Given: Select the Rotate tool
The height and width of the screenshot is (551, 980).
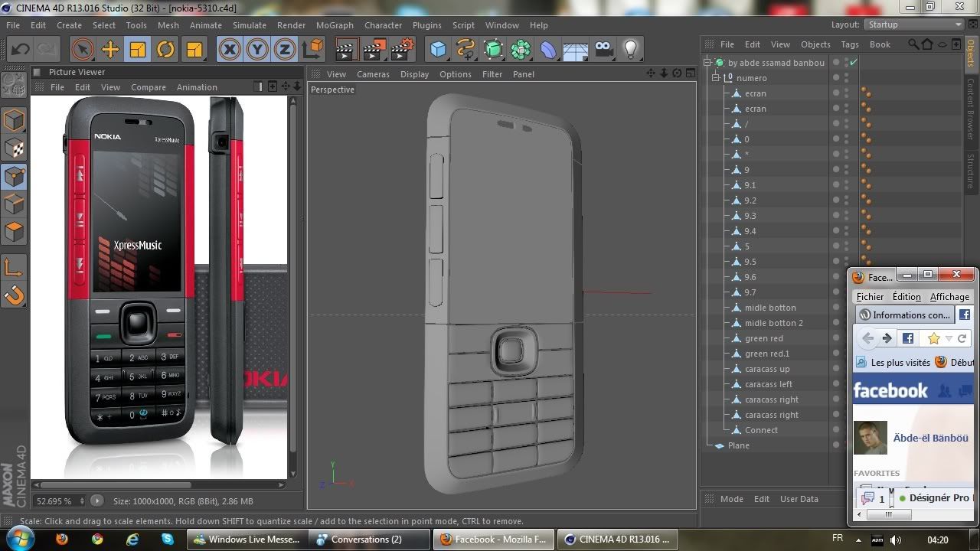Looking at the screenshot, I should tap(165, 50).
